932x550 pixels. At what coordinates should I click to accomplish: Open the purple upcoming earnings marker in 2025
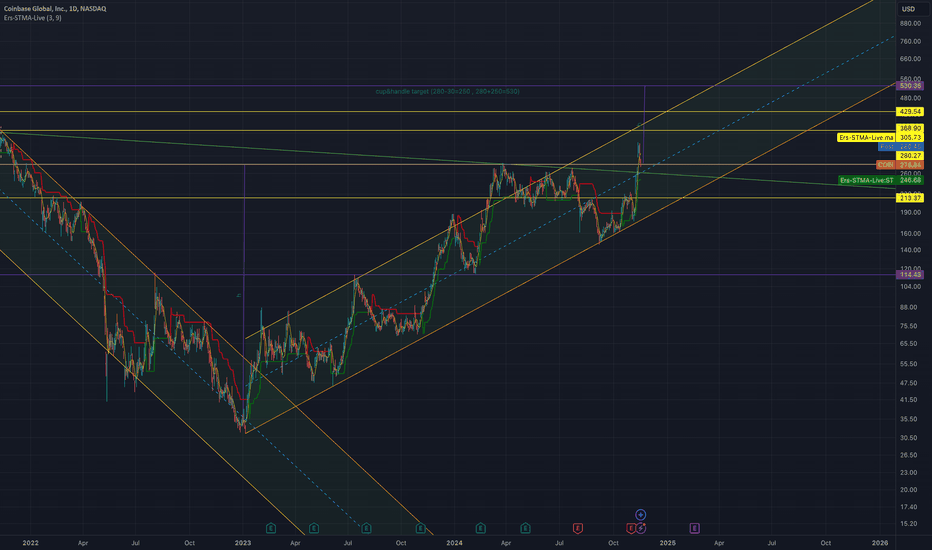694,528
